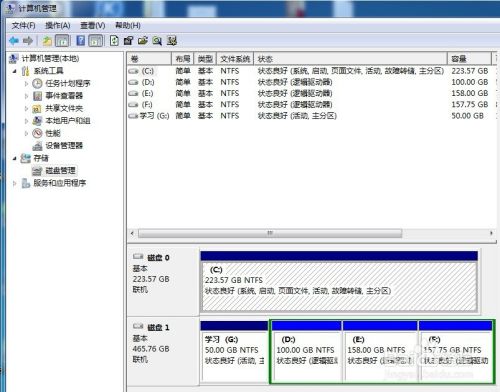This screenshot has width=500, height=392.
Task: Sort by the 布局 column header
Action: pos(183,59)
